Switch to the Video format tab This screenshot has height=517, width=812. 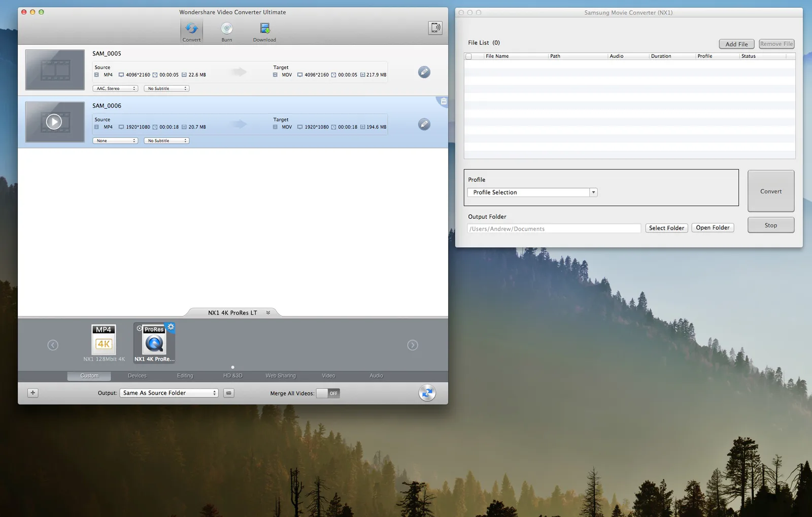point(328,376)
